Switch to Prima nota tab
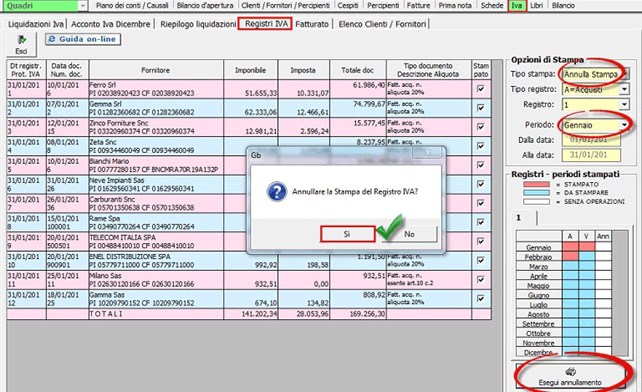The image size is (642, 392). (x=455, y=6)
